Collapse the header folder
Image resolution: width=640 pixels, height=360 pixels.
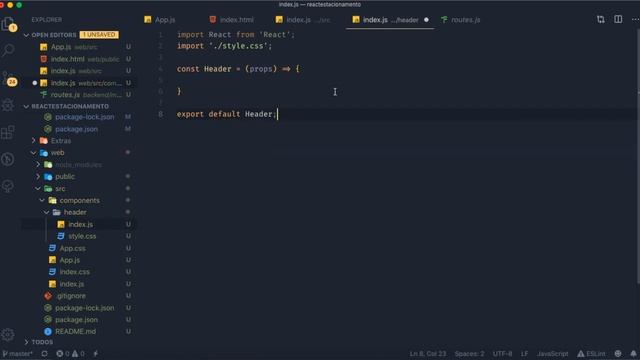(47, 212)
